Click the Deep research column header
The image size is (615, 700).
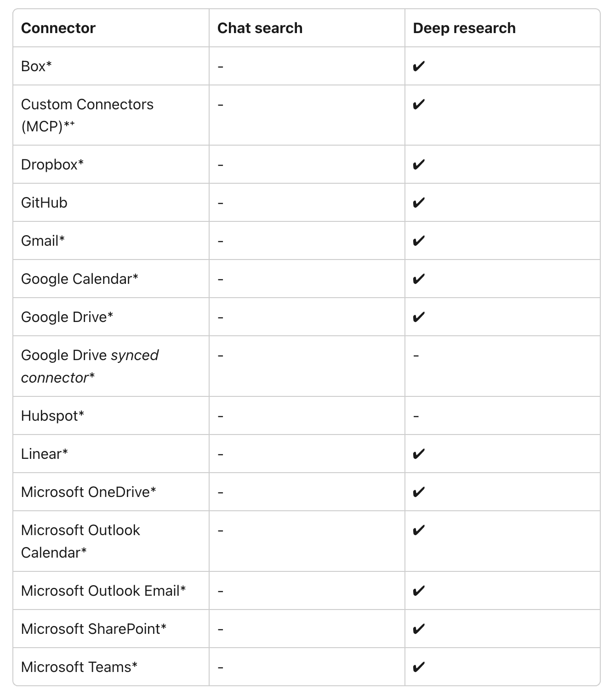(x=464, y=28)
